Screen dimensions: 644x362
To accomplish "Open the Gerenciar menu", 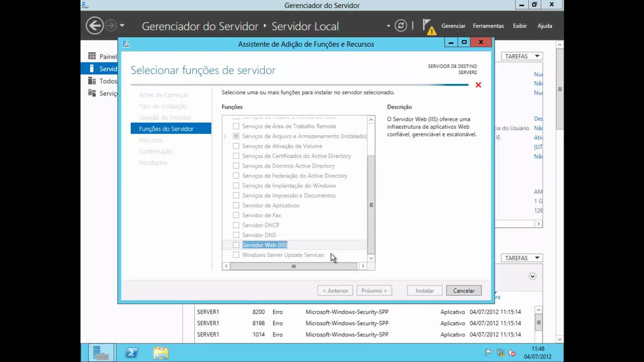I will (x=453, y=26).
